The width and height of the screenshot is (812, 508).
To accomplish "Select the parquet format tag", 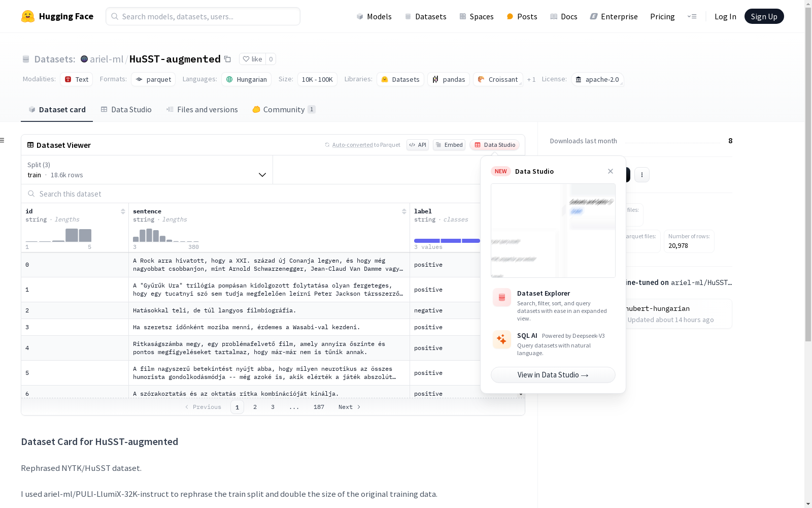I will pos(153,79).
